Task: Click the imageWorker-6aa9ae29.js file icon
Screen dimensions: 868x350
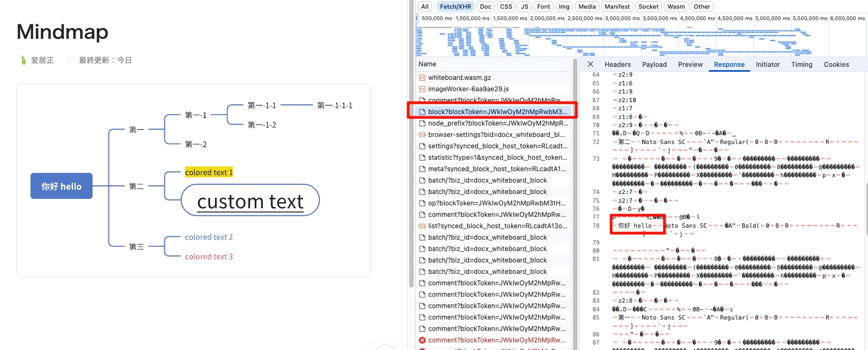Action: (422, 89)
